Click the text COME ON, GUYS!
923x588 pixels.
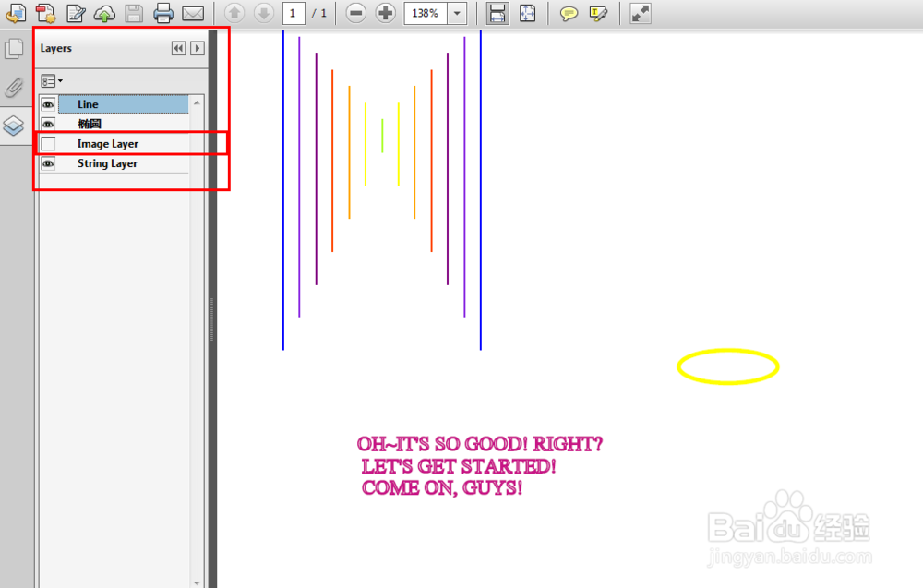click(442, 488)
